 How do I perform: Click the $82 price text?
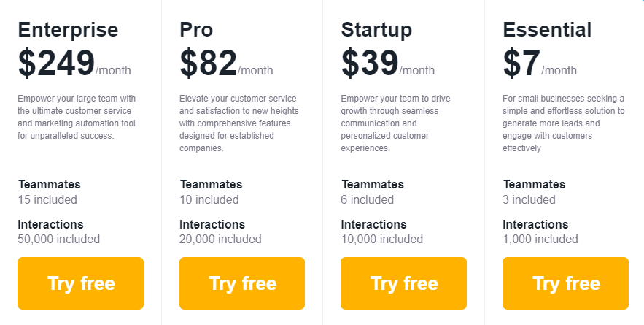pos(209,64)
